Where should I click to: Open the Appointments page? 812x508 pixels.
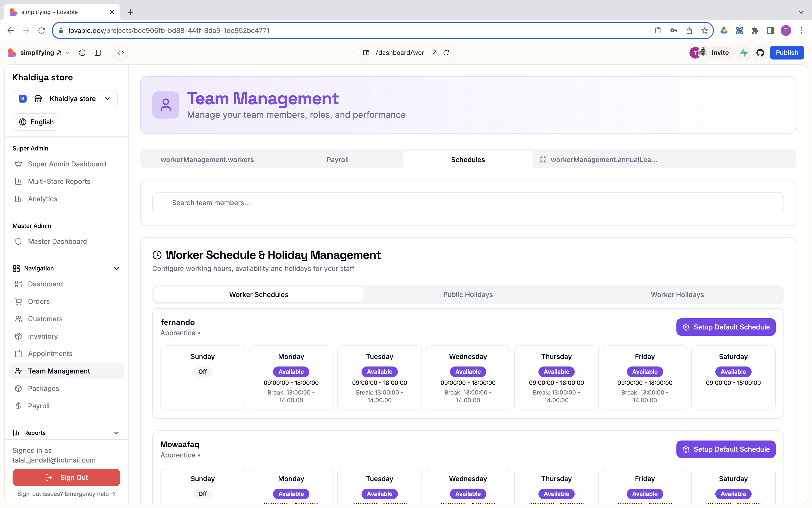click(66, 354)
